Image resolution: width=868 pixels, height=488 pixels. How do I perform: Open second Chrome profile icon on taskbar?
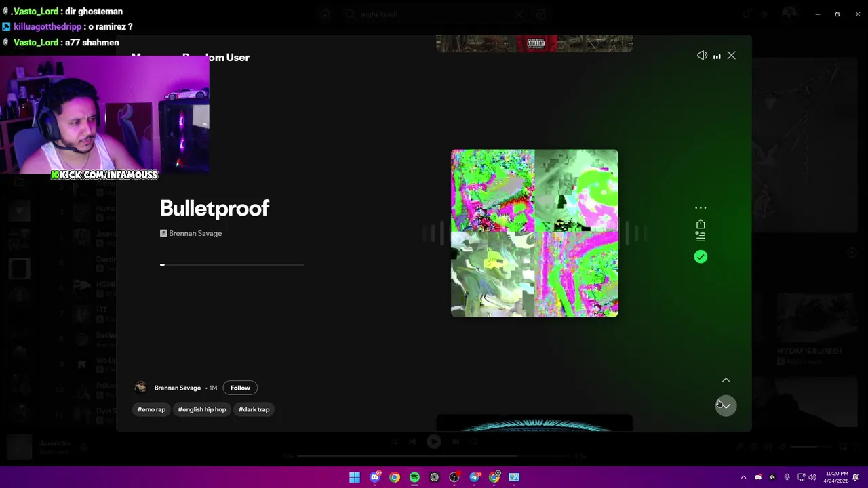(494, 477)
